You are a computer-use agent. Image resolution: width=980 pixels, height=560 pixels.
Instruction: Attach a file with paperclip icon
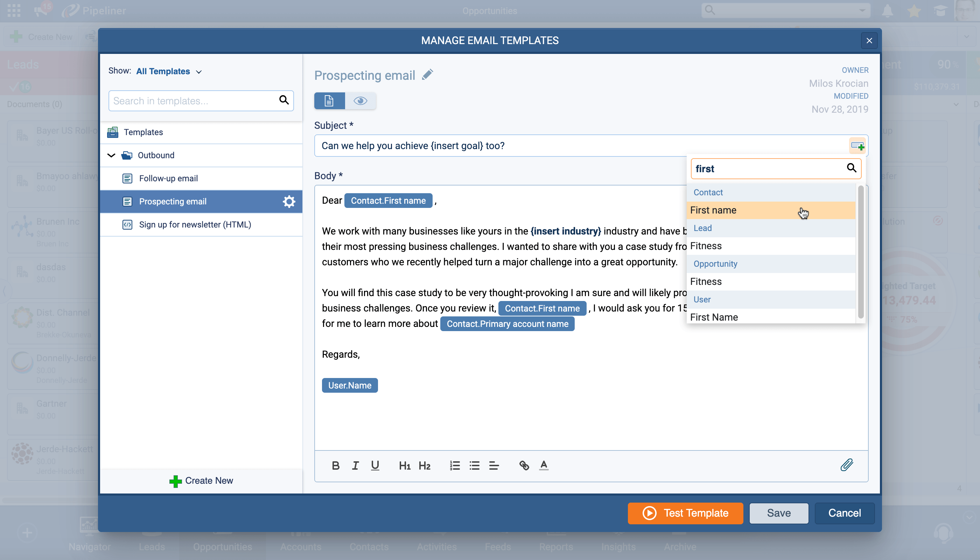(847, 465)
